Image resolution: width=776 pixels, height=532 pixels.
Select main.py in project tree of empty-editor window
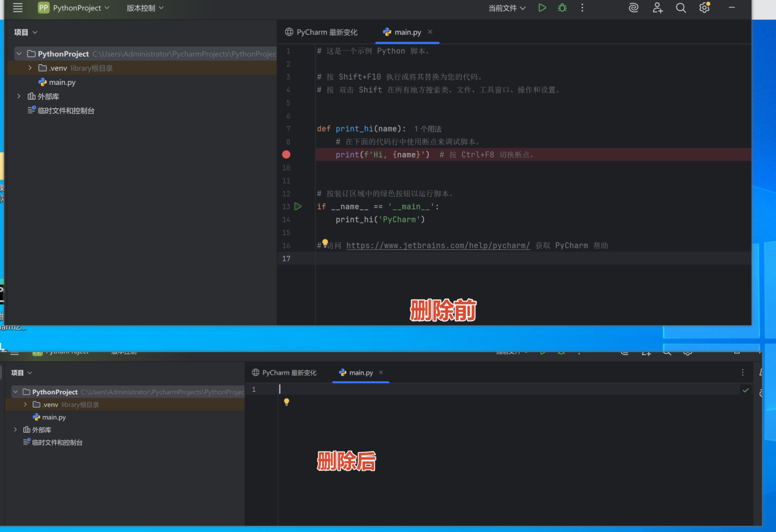[x=50, y=417]
